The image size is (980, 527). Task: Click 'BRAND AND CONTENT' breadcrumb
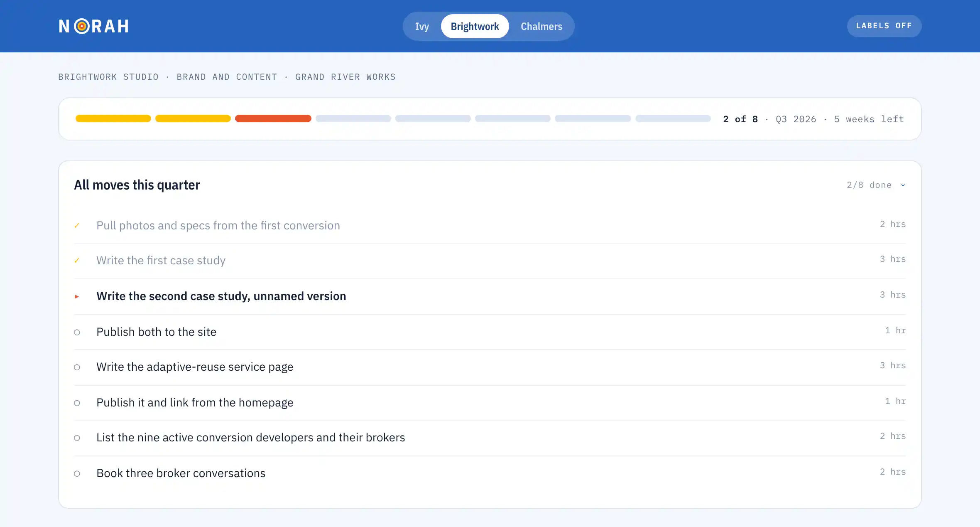(227, 77)
